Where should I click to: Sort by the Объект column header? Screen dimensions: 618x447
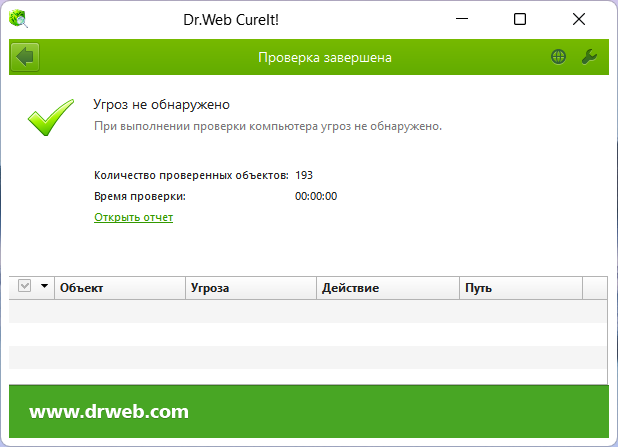[x=120, y=288]
